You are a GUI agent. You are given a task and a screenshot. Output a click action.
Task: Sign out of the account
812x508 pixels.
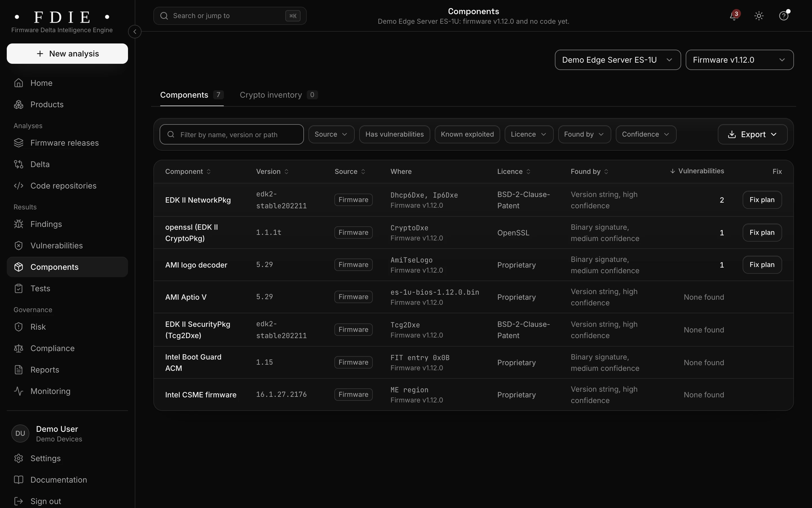click(x=67, y=501)
